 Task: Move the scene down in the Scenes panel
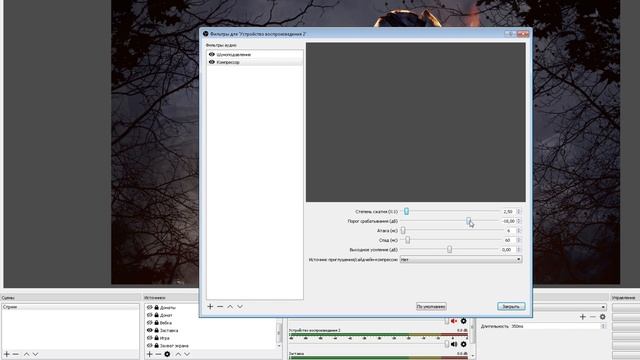click(x=36, y=354)
